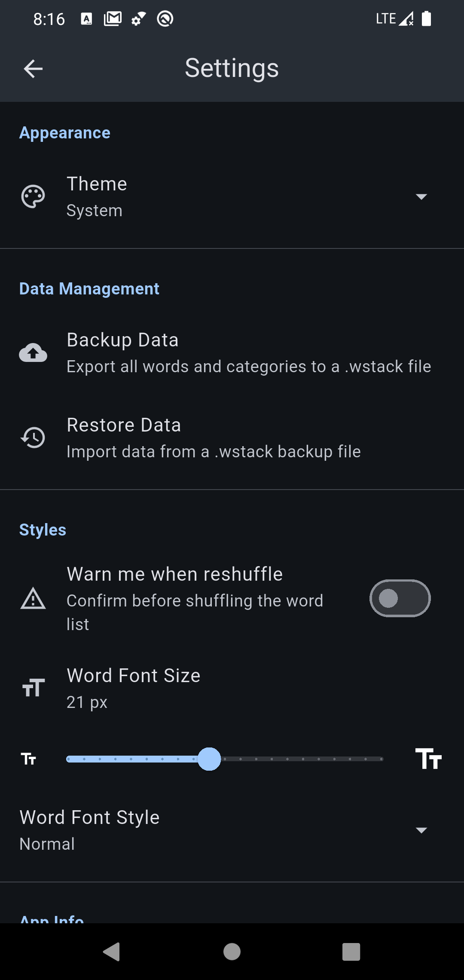Tap Backup Data to export words
The width and height of the screenshot is (464, 980).
(232, 352)
